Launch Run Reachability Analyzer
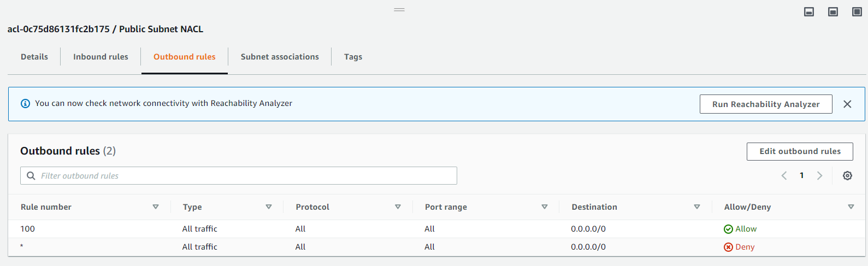The image size is (868, 266). [765, 104]
